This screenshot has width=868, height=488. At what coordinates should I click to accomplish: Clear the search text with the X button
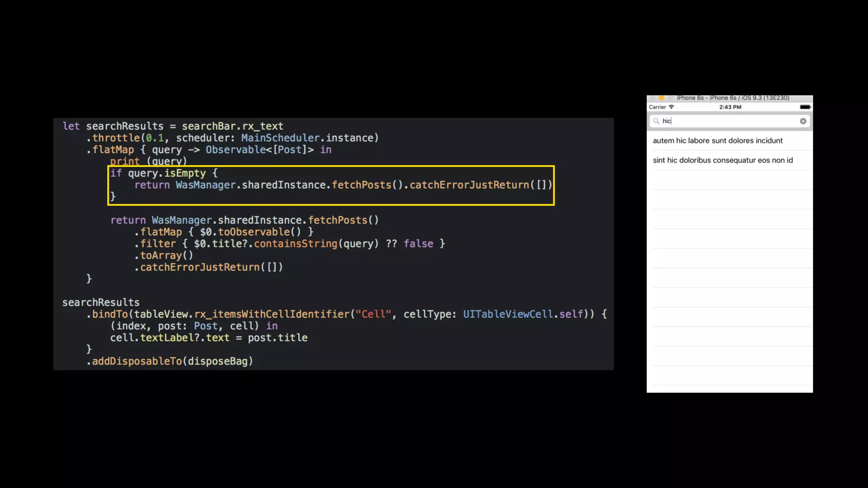[x=803, y=121]
